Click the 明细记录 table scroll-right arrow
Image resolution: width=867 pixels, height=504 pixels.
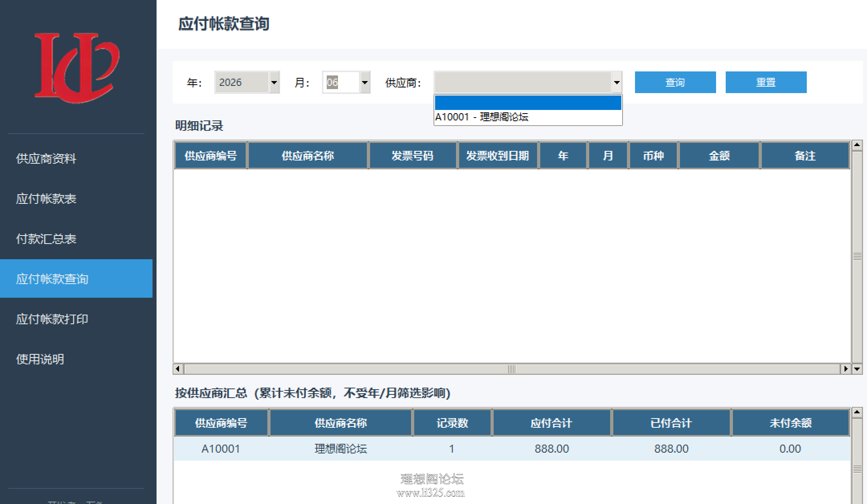click(x=846, y=369)
